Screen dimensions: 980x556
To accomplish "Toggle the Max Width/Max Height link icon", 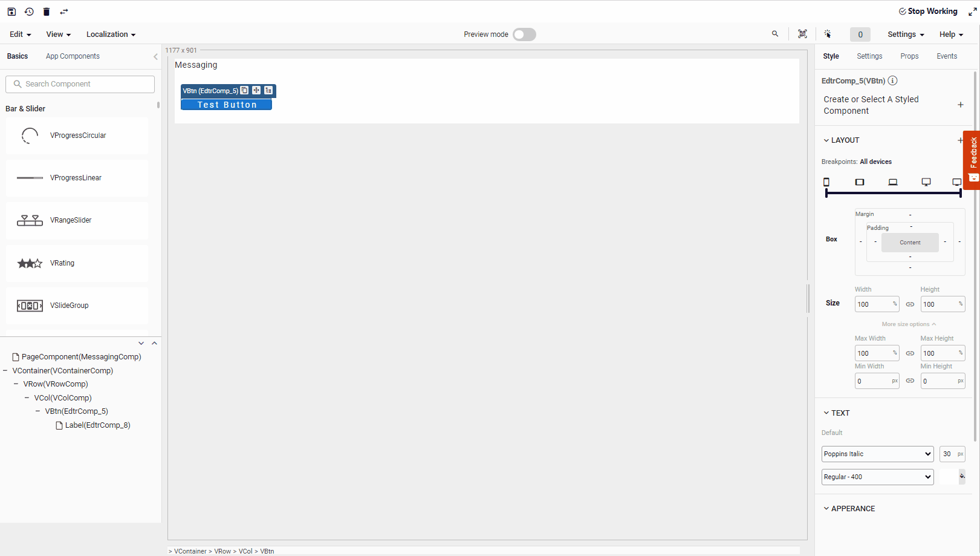I will 910,353.
